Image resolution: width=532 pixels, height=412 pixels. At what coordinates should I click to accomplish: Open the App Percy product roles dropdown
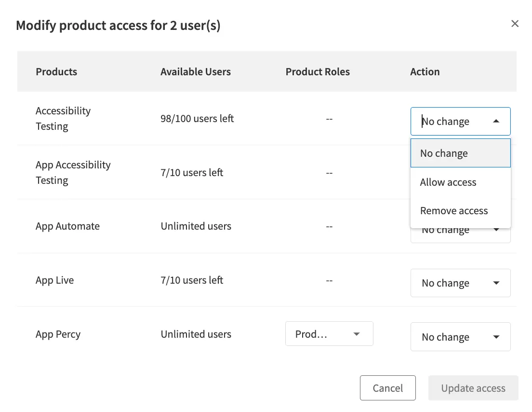click(x=329, y=334)
